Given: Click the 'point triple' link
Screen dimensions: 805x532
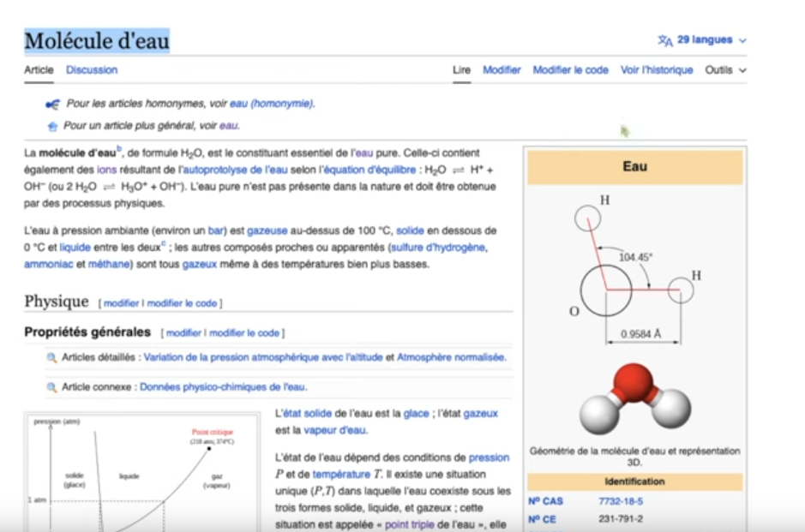Looking at the screenshot, I should pyautogui.click(x=410, y=524).
